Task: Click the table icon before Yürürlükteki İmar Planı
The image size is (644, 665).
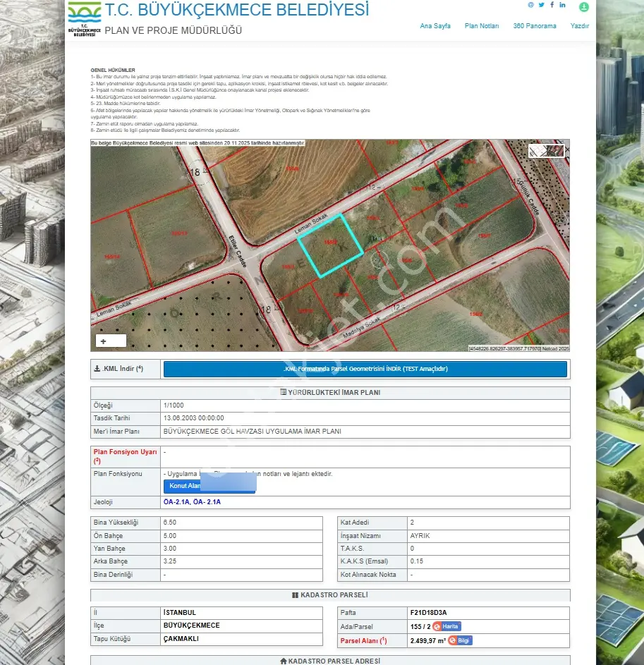Action: (284, 392)
